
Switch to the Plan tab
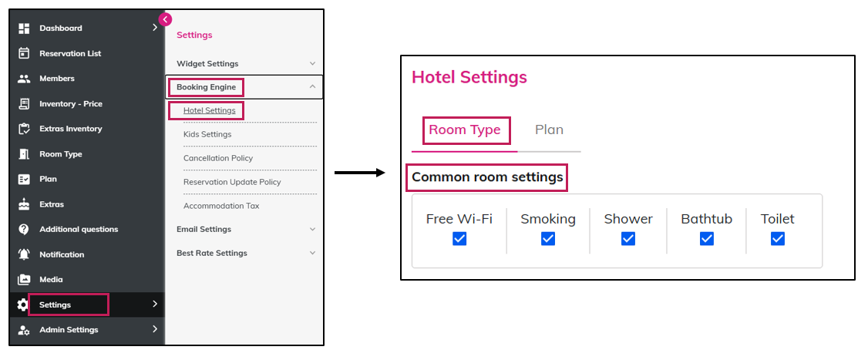tap(549, 130)
